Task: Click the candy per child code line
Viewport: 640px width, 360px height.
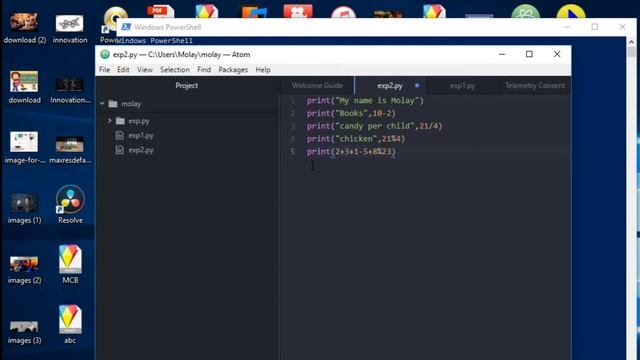Action: tap(374, 126)
